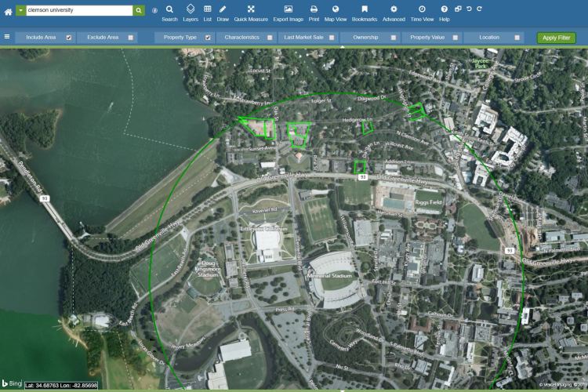The image size is (588, 392).
Task: Click the Apply Filter button
Action: coord(556,38)
